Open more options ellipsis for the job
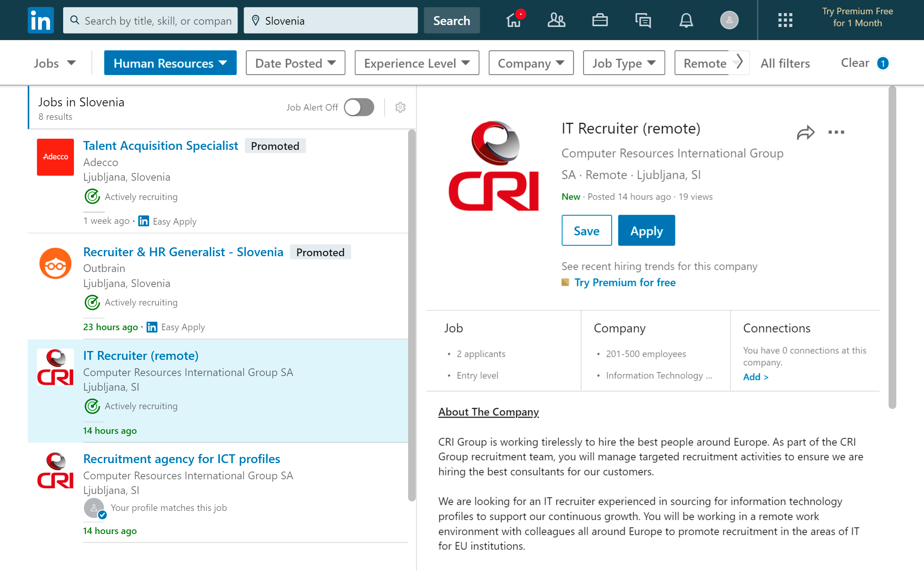The height and width of the screenshot is (571, 924). (x=836, y=132)
